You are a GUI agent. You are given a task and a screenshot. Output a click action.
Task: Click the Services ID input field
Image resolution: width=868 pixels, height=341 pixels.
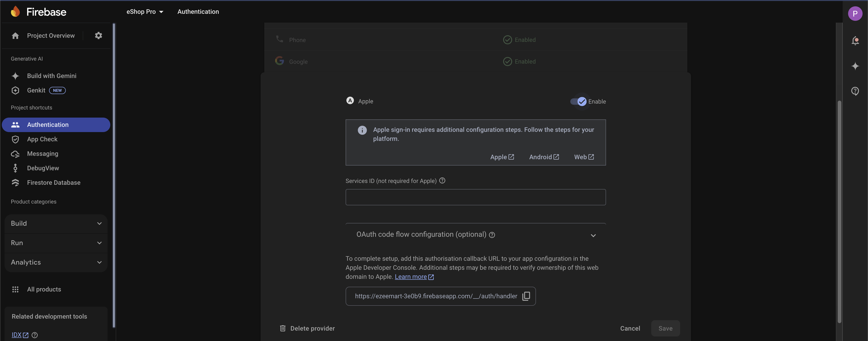475,197
